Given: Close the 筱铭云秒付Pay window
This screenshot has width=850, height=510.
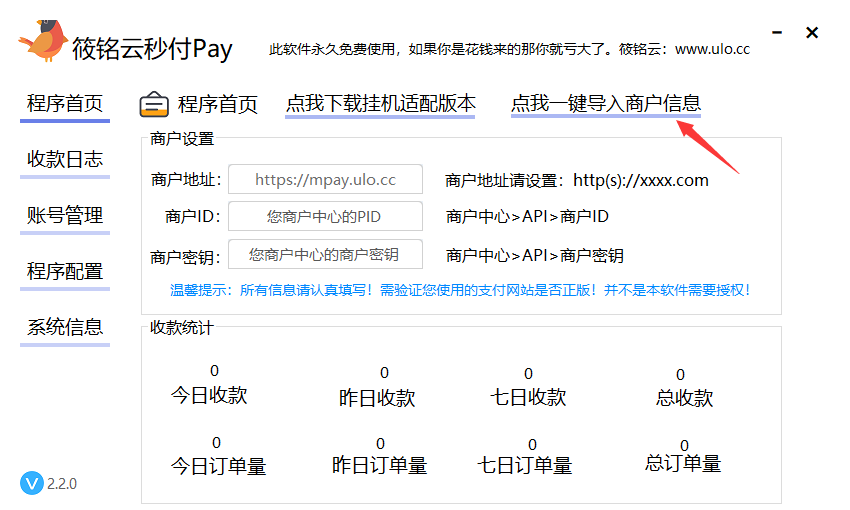Looking at the screenshot, I should (812, 33).
